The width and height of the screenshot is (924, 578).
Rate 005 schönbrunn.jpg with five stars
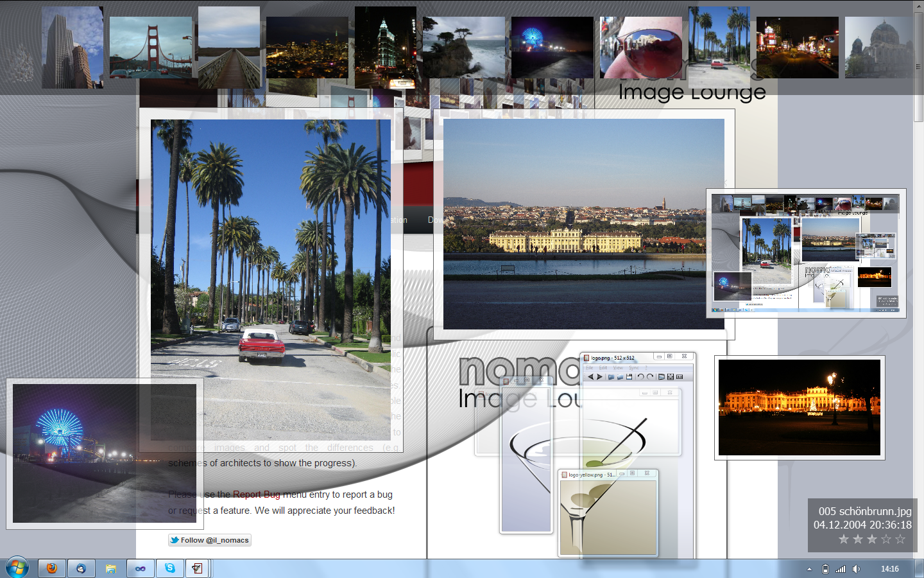[x=901, y=539]
